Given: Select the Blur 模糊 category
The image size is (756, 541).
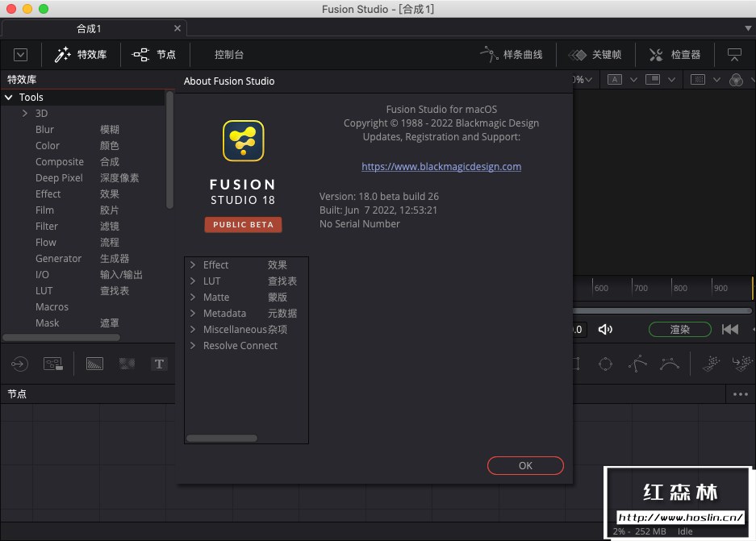Looking at the screenshot, I should pos(77,130).
